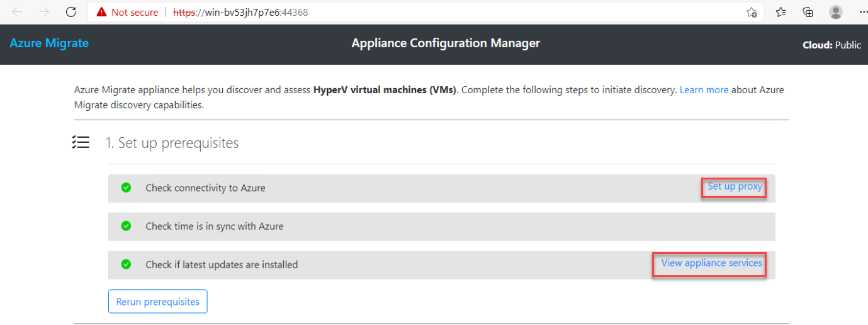Click Check if latest updates are installed text
This screenshot has height=325, width=868.
click(x=222, y=265)
